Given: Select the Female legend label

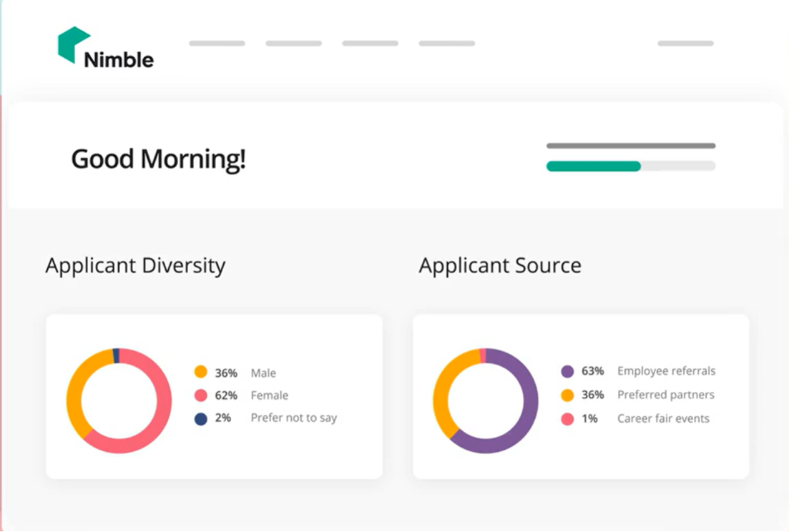Looking at the screenshot, I should tap(270, 395).
